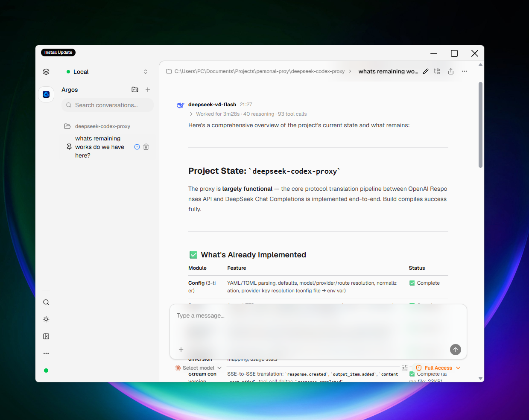Click the 'whats remaining wo...' conversation title
This screenshot has width=529, height=420.
pyautogui.click(x=388, y=71)
